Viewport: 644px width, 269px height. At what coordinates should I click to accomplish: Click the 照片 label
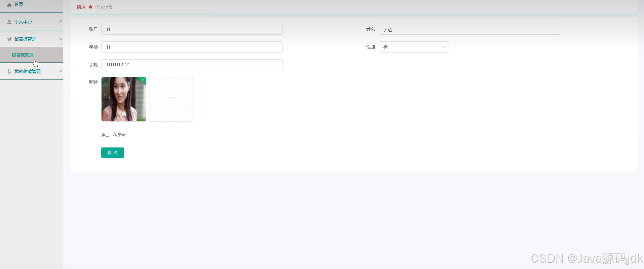click(x=93, y=82)
